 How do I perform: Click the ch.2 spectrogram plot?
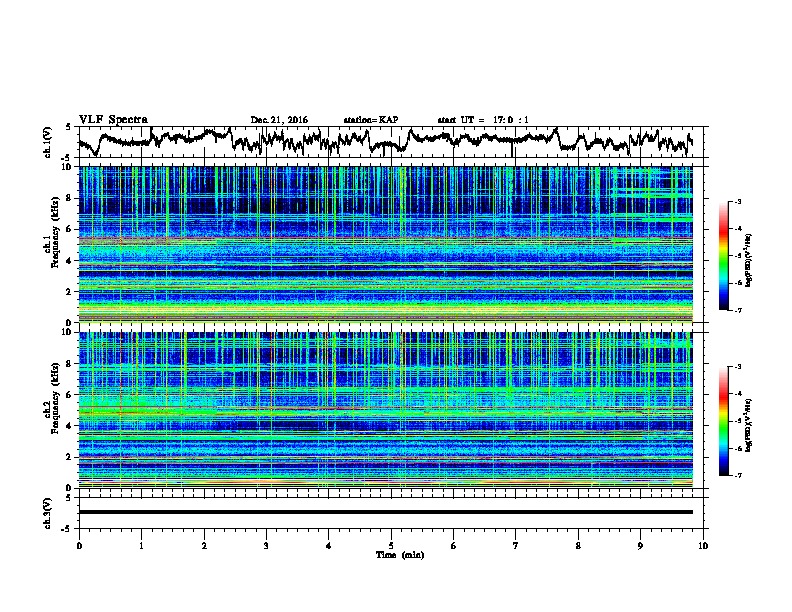[x=385, y=410]
